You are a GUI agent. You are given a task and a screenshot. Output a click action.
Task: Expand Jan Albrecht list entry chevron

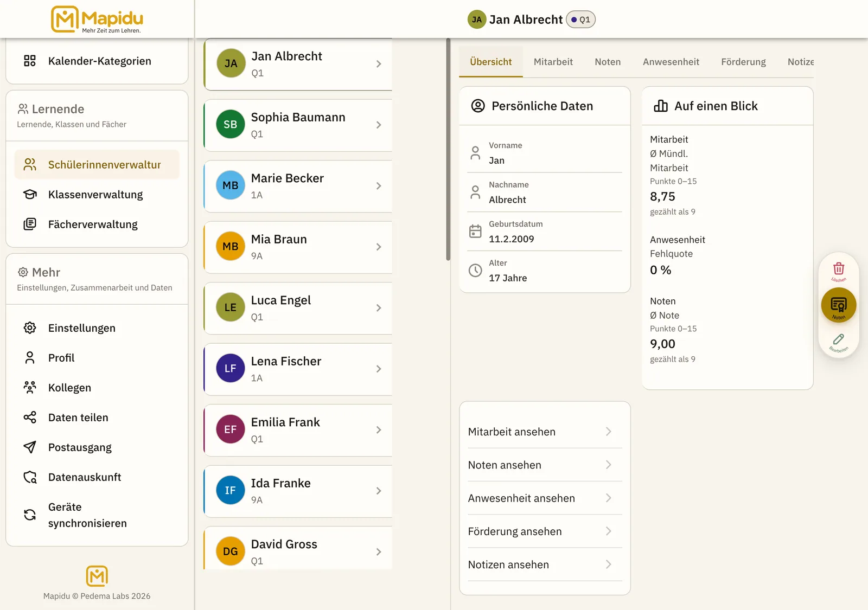tap(379, 64)
